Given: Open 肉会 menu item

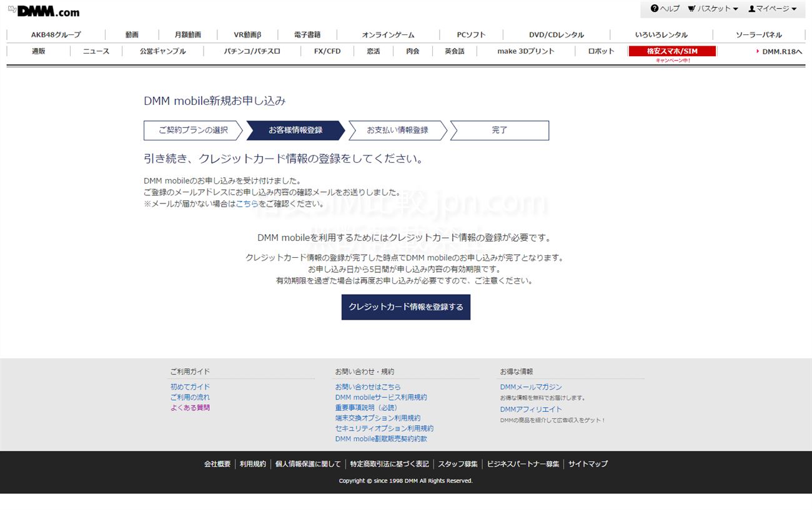Looking at the screenshot, I should pos(413,51).
